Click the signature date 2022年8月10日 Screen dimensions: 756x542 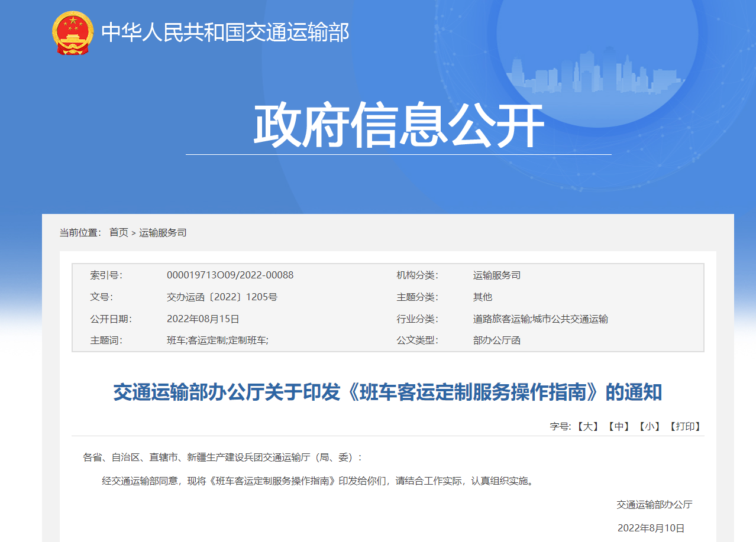tap(651, 528)
